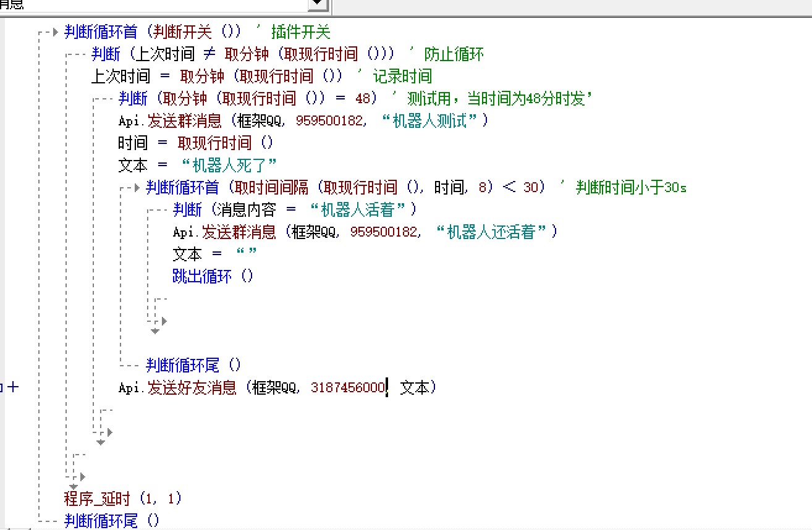Viewport: 812px width, 530px height.
Task: Place cursor on number 48 in condition
Action: (363, 99)
